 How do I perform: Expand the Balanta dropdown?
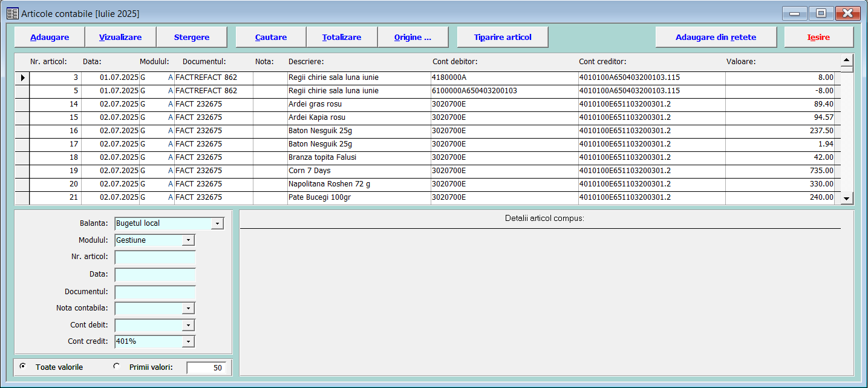[217, 224]
